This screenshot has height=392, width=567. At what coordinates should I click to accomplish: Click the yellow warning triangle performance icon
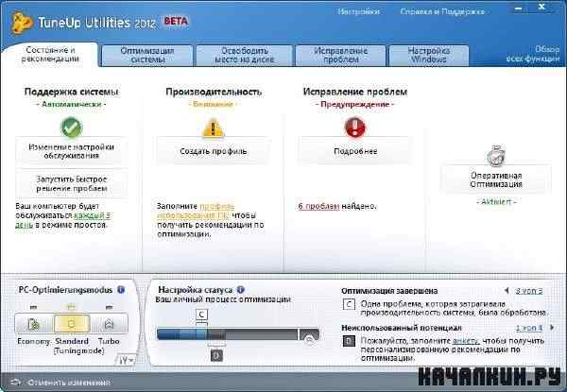click(x=213, y=128)
